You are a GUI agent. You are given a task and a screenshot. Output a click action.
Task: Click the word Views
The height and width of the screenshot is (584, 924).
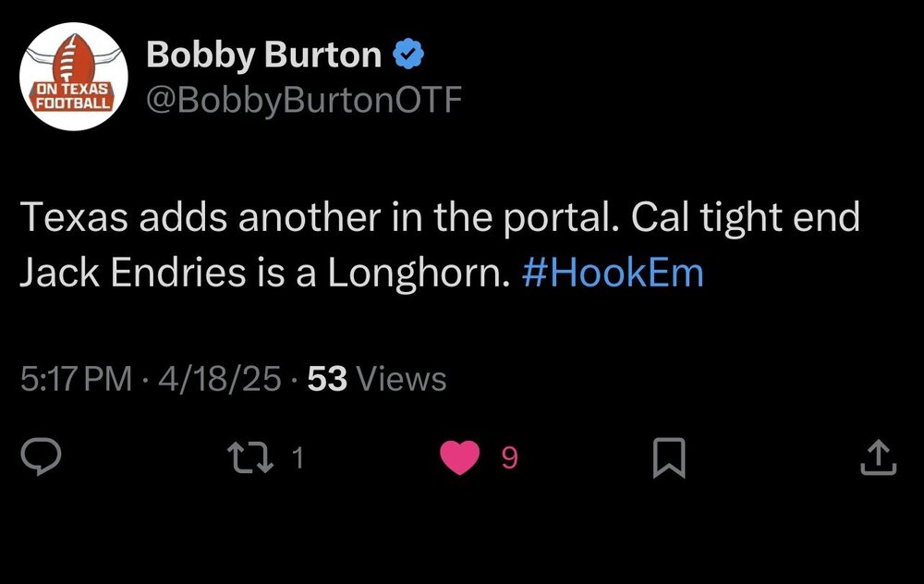400,379
